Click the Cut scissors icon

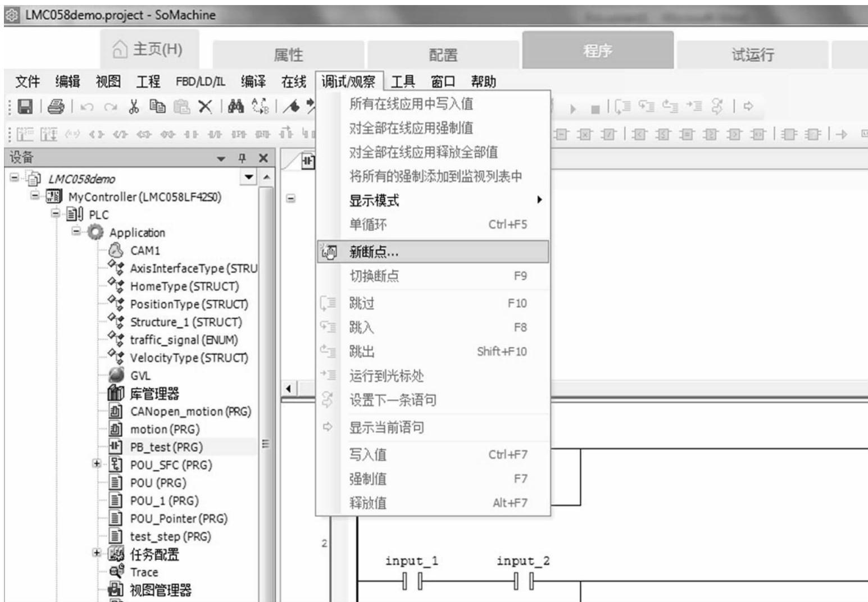pos(134,106)
